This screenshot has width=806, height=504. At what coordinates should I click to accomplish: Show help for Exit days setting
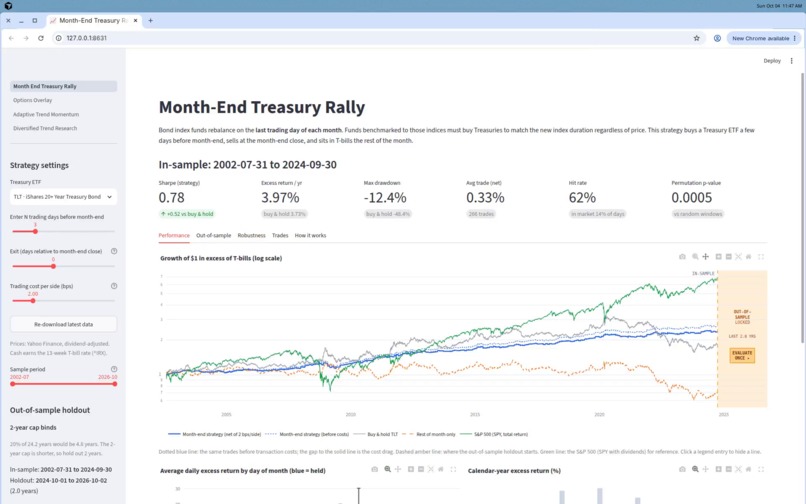(x=114, y=251)
